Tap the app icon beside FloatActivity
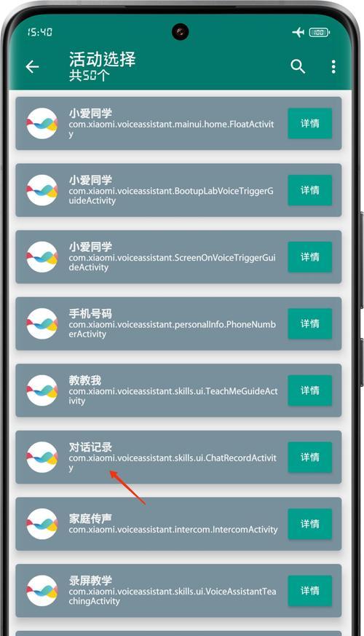The width and height of the screenshot is (364, 636). click(x=42, y=123)
